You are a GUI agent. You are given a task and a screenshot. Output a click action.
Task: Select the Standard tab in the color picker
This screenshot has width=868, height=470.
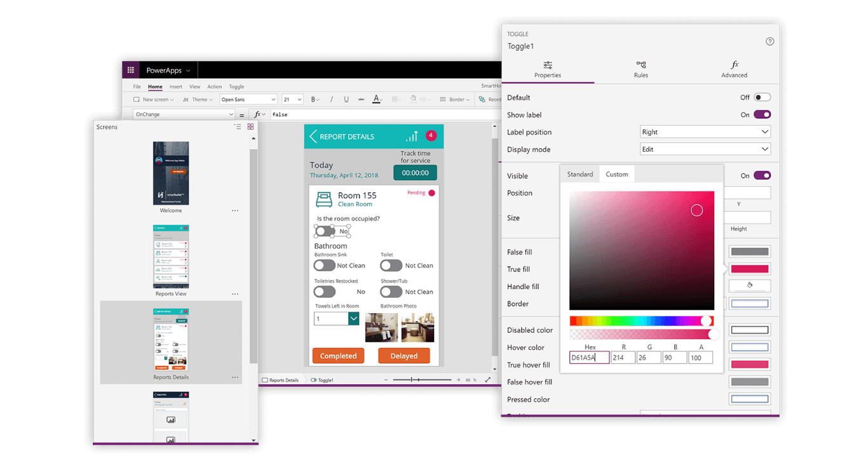click(580, 173)
